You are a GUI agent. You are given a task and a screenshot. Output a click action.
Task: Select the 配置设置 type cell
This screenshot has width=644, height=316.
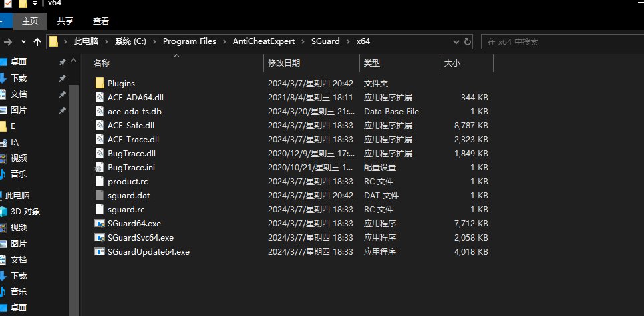click(x=380, y=167)
